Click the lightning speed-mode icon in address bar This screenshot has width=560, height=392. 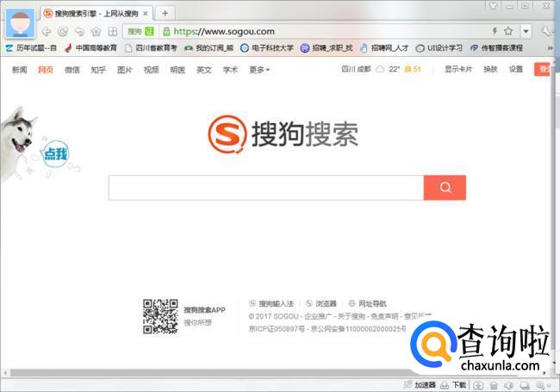click(495, 31)
